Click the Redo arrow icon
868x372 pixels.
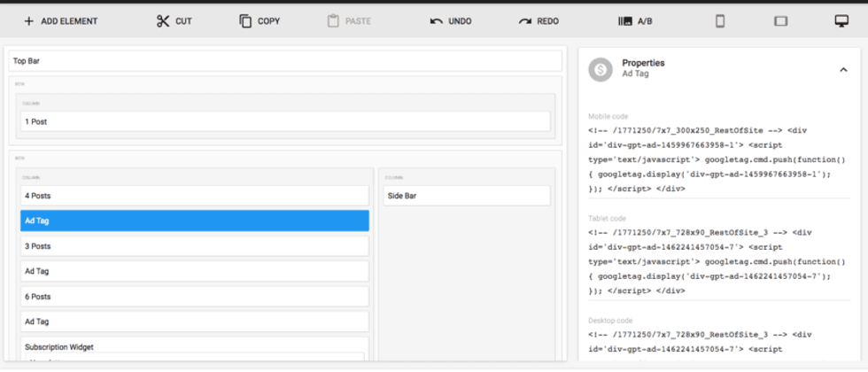[524, 21]
